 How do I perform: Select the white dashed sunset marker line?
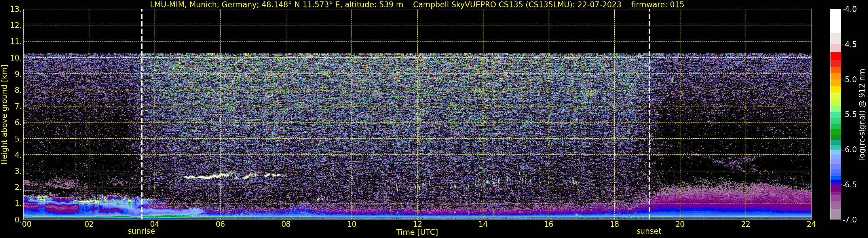(649, 114)
